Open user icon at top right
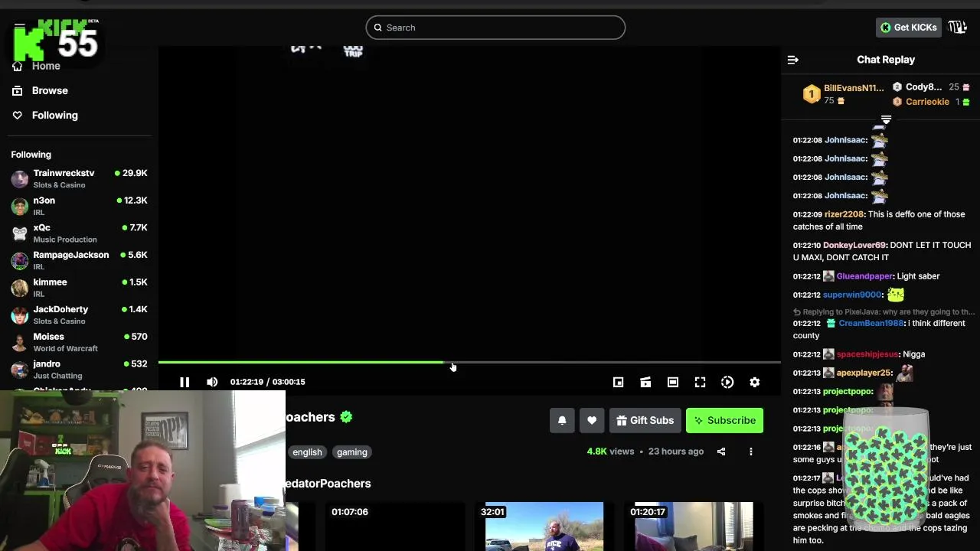980x551 pixels. point(958,28)
